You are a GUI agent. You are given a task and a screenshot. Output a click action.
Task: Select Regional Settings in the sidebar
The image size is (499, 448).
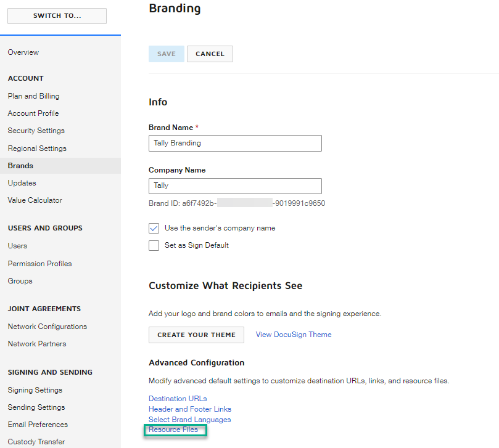pyautogui.click(x=38, y=148)
